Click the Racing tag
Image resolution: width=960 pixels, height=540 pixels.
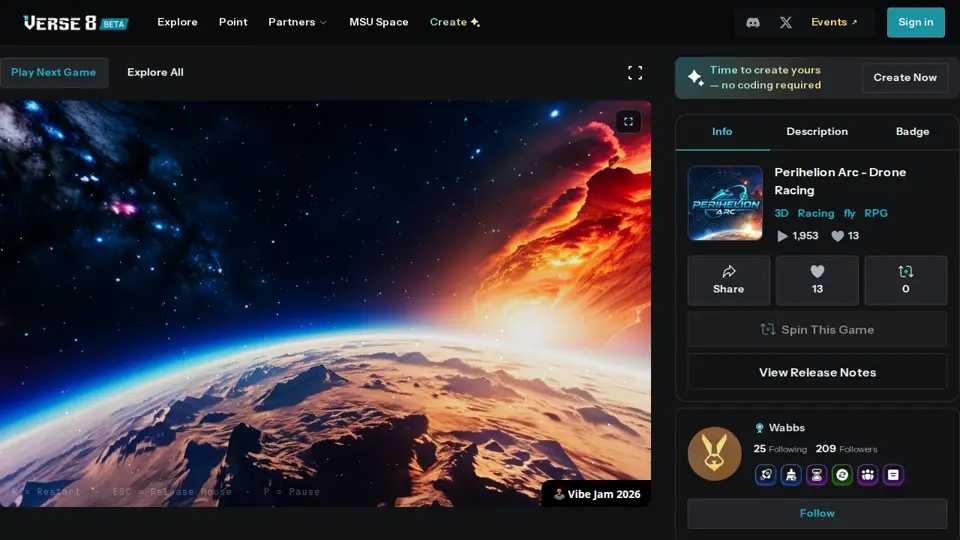(816, 213)
